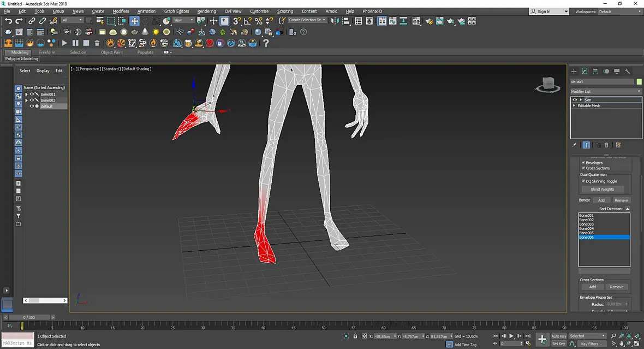Activate the Select and Link tool
The width and height of the screenshot is (644, 349).
point(32,21)
